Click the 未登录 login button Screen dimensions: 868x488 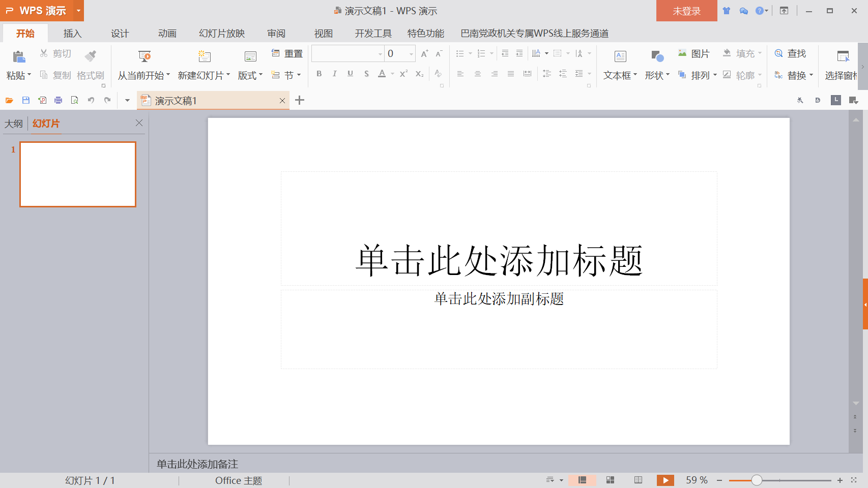coord(687,11)
